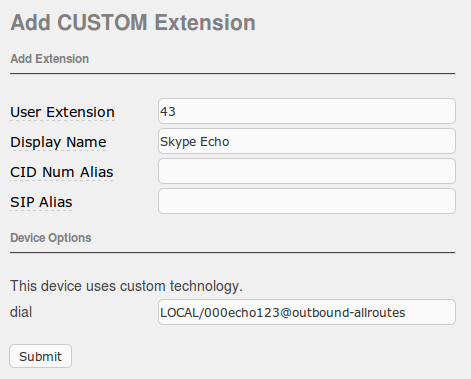Click the dial field label
Screen dimensions: 471x379
21,312
